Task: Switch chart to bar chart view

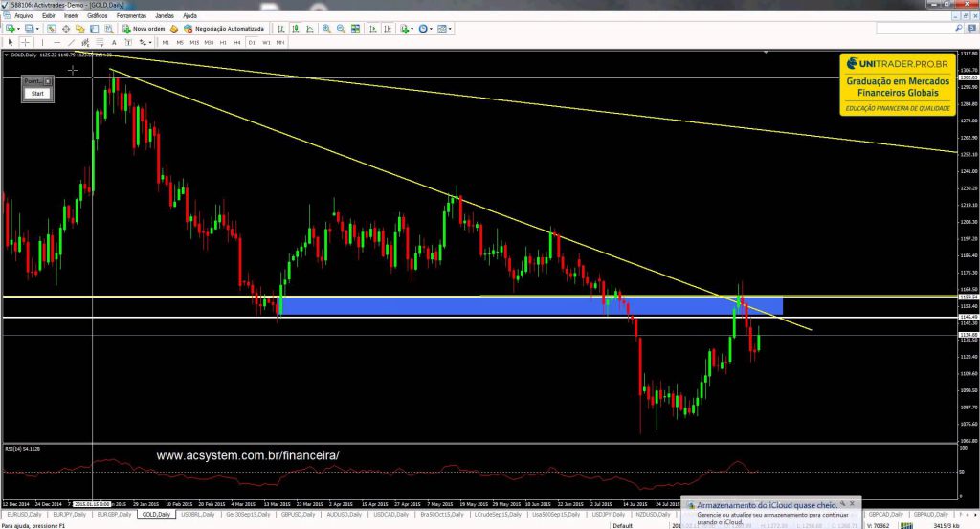Action: click(280, 29)
